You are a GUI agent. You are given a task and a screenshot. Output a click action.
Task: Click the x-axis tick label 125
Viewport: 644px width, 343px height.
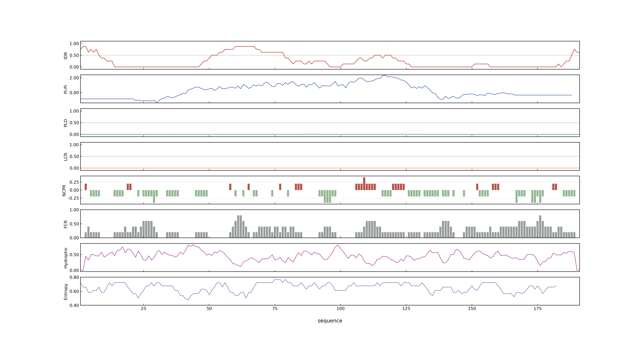pos(406,309)
